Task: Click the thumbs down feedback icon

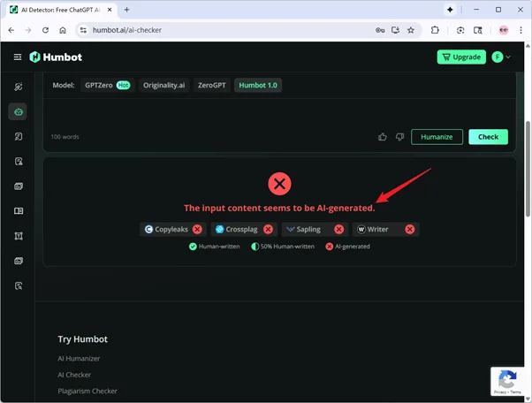Action: [399, 137]
